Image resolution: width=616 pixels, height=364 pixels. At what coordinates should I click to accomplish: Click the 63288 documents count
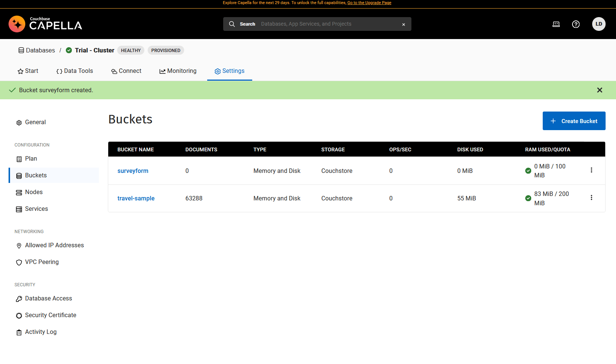point(194,198)
